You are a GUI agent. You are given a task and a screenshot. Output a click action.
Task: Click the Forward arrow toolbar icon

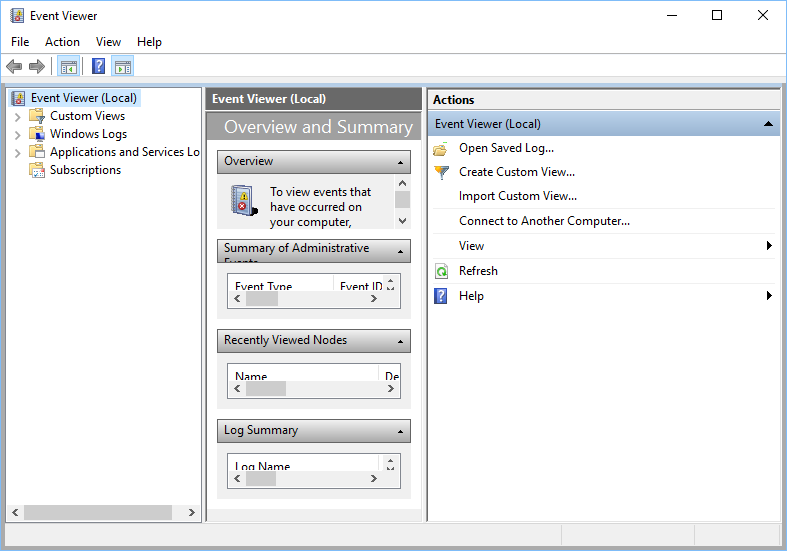pyautogui.click(x=37, y=66)
